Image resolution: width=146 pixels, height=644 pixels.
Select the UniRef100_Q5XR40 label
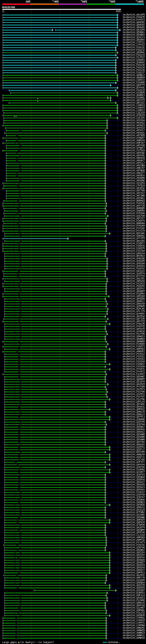134,40
